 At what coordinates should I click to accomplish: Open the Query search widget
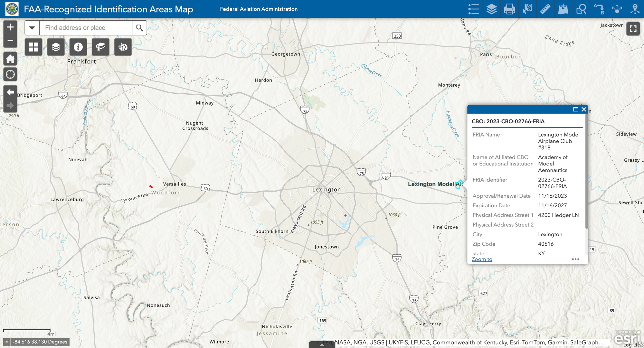coord(581,9)
